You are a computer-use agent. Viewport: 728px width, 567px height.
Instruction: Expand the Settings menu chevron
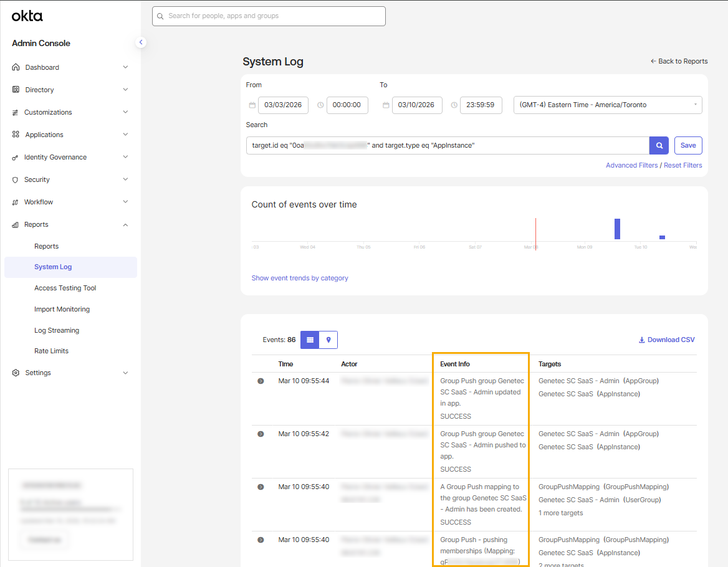pos(125,373)
